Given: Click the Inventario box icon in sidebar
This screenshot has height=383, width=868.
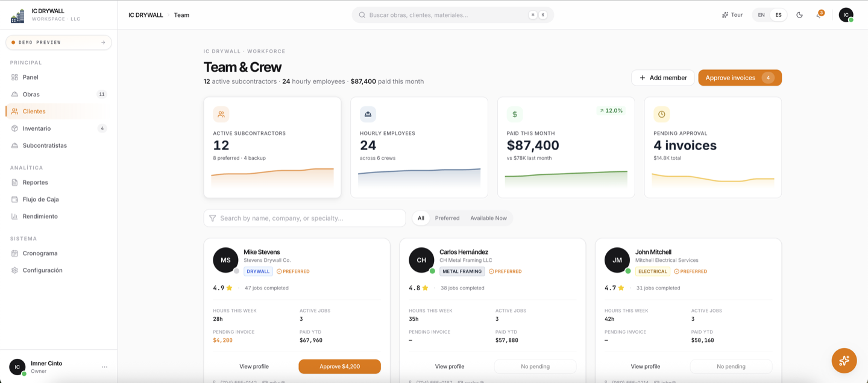Looking at the screenshot, I should point(14,128).
